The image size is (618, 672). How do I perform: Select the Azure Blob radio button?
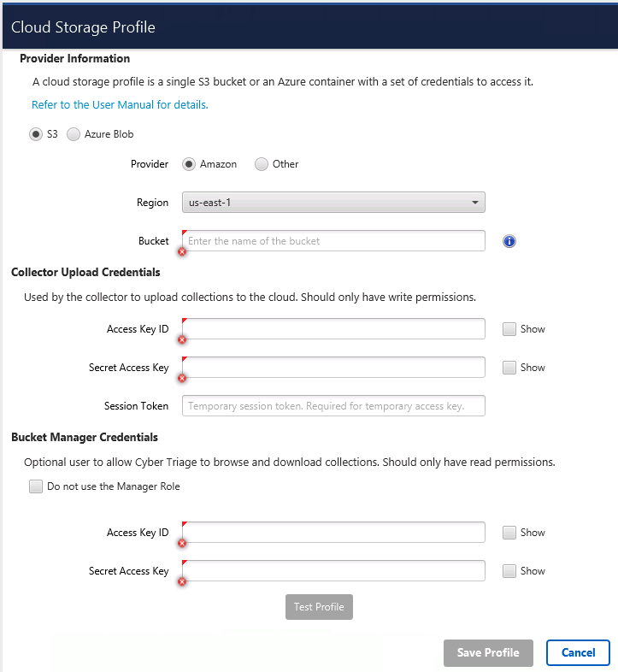click(x=74, y=134)
